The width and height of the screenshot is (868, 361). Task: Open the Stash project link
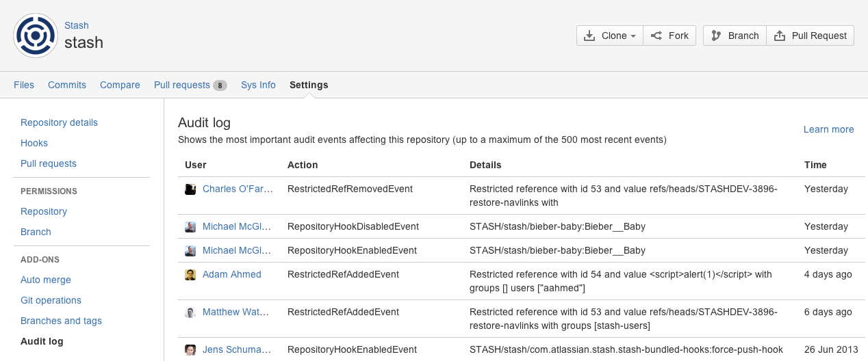point(77,25)
